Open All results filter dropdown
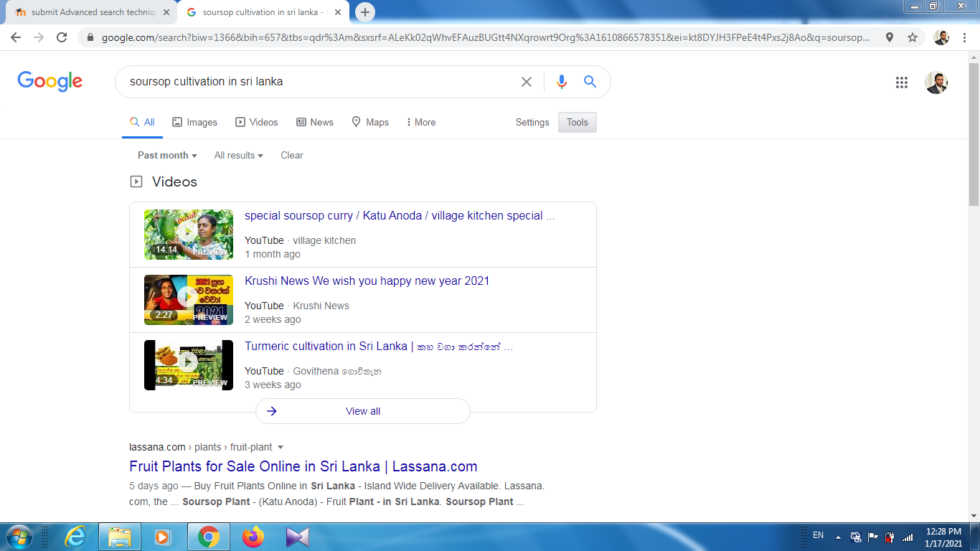980x551 pixels. (239, 155)
